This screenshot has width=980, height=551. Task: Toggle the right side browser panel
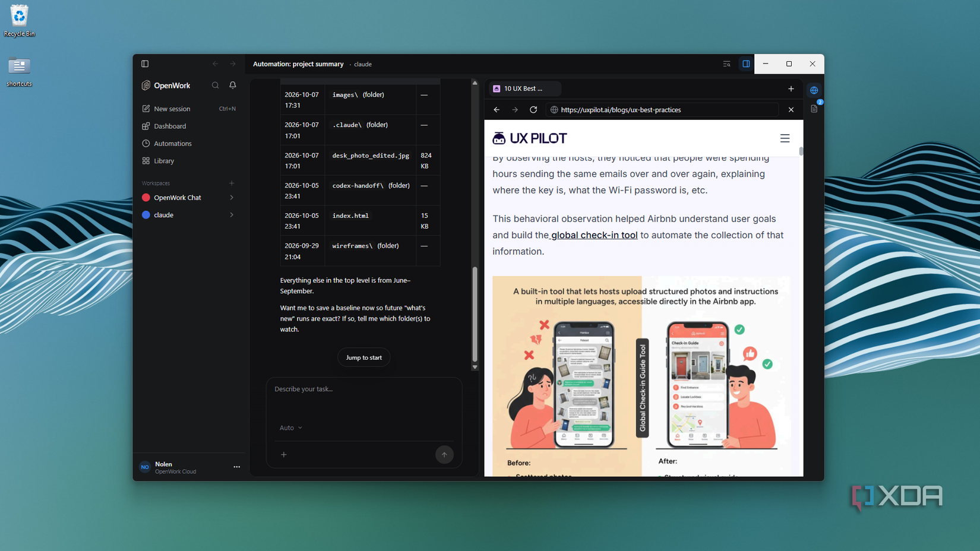746,64
